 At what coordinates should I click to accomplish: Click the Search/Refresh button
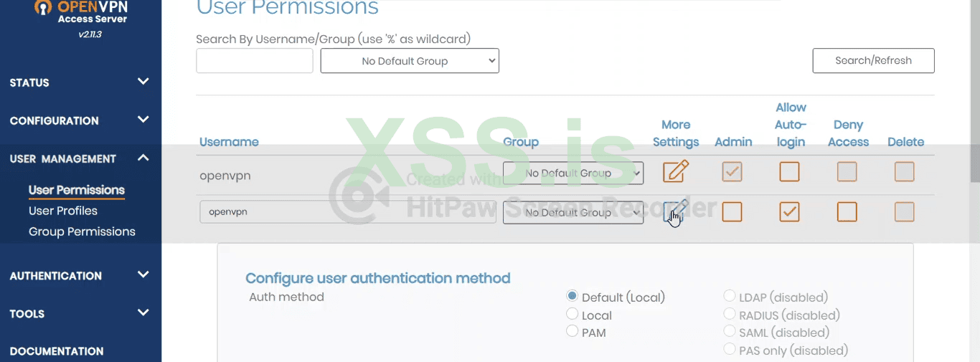873,61
